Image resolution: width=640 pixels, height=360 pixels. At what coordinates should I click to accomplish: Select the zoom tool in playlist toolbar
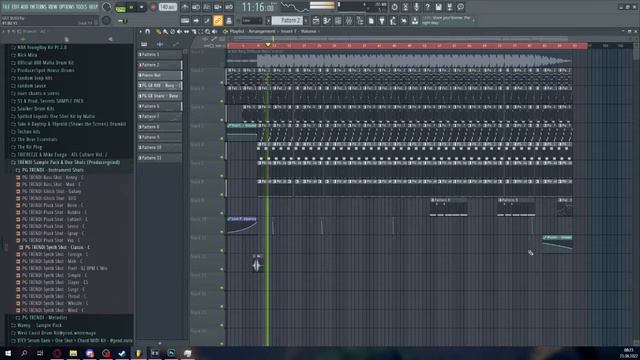click(x=207, y=31)
